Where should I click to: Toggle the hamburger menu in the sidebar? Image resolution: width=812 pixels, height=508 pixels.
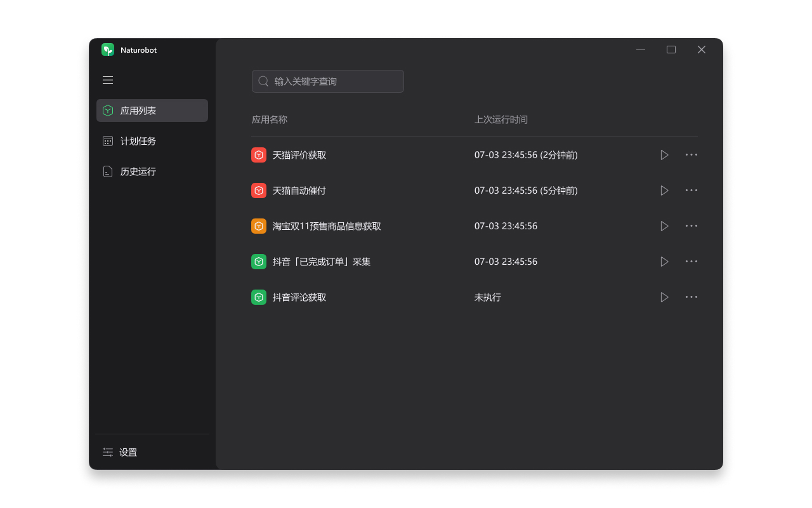(x=108, y=80)
